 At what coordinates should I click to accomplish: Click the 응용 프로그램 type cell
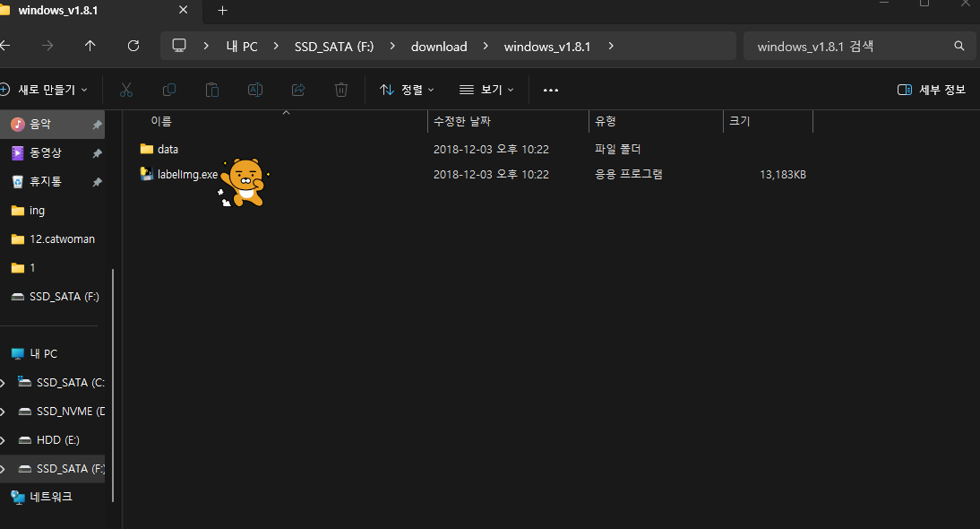click(628, 175)
